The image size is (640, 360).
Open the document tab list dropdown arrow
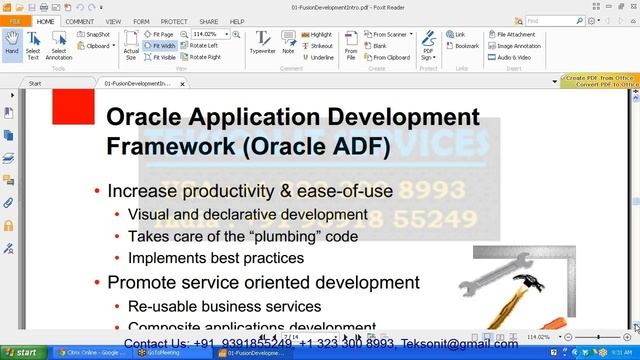tap(554, 82)
